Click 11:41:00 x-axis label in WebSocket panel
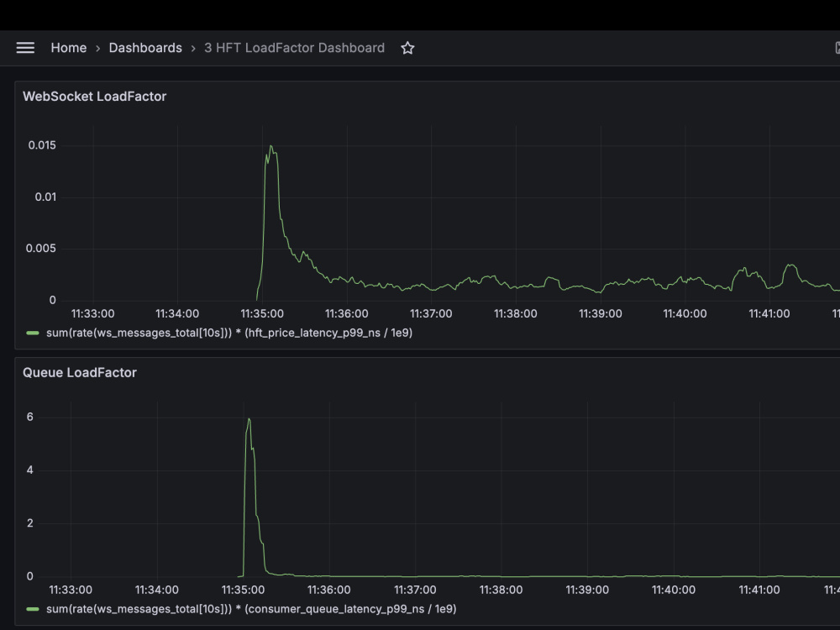 [x=769, y=314]
